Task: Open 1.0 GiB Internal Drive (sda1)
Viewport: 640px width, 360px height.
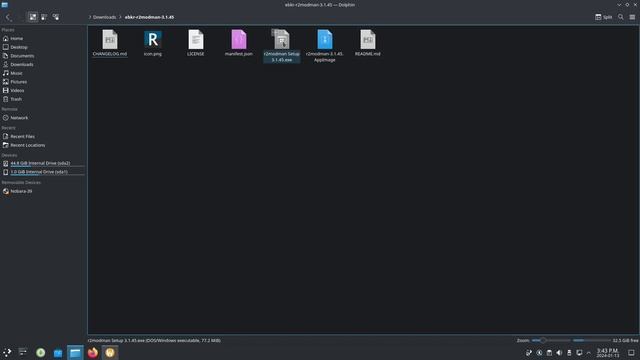Action: click(43, 172)
